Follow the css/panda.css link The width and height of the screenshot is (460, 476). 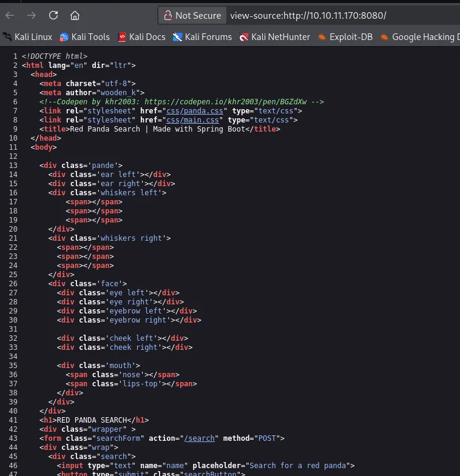[x=194, y=111]
